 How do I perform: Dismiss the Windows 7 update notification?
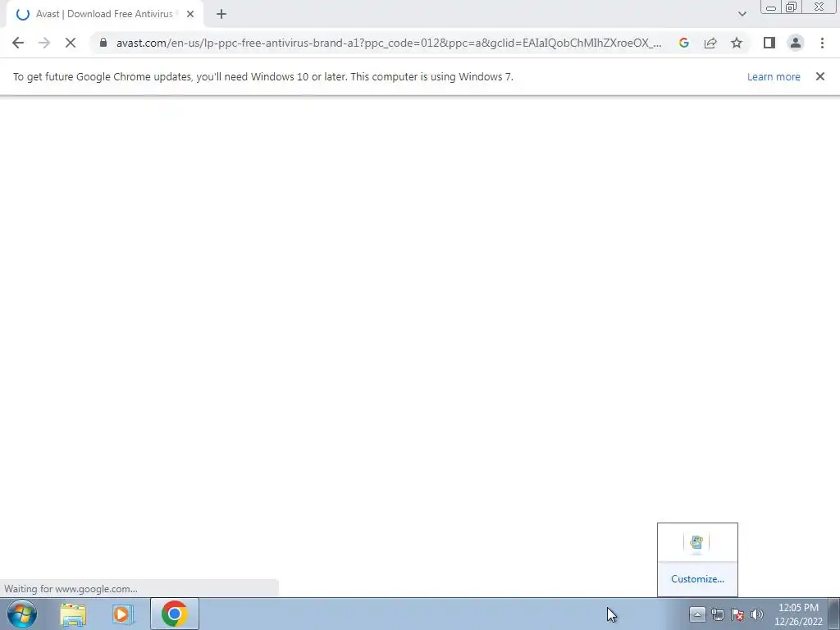point(820,76)
